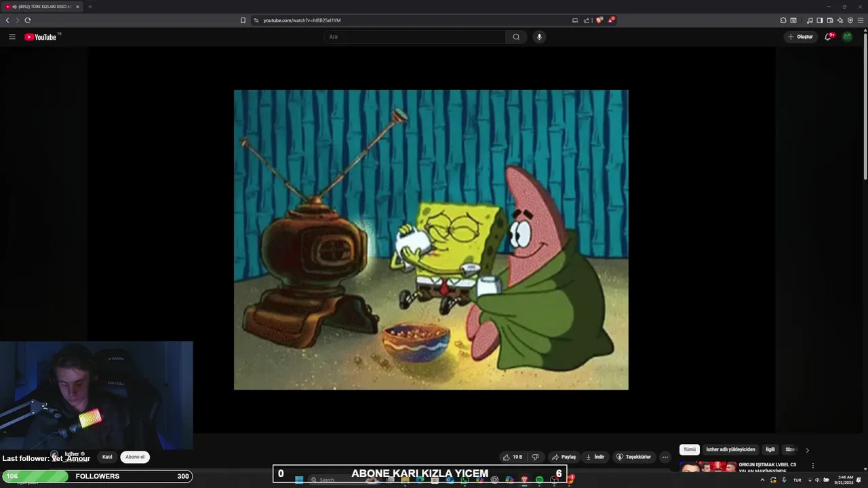Open the Brave Wallet icon
The height and width of the screenshot is (488, 868).
[830, 20]
